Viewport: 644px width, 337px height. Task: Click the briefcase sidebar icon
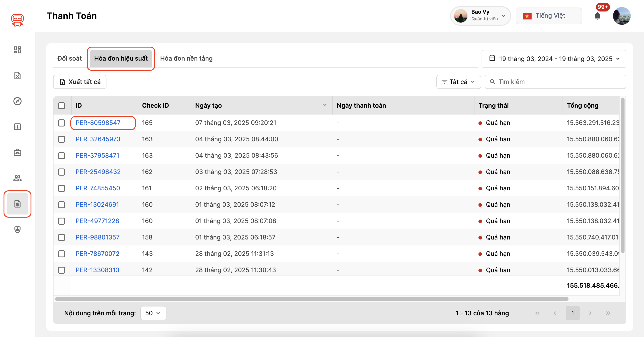point(17,152)
